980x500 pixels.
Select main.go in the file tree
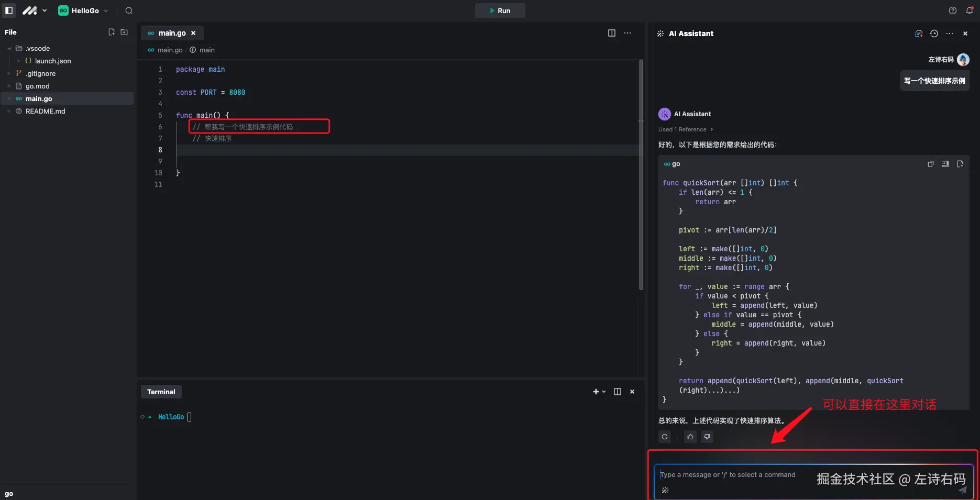tap(67, 98)
